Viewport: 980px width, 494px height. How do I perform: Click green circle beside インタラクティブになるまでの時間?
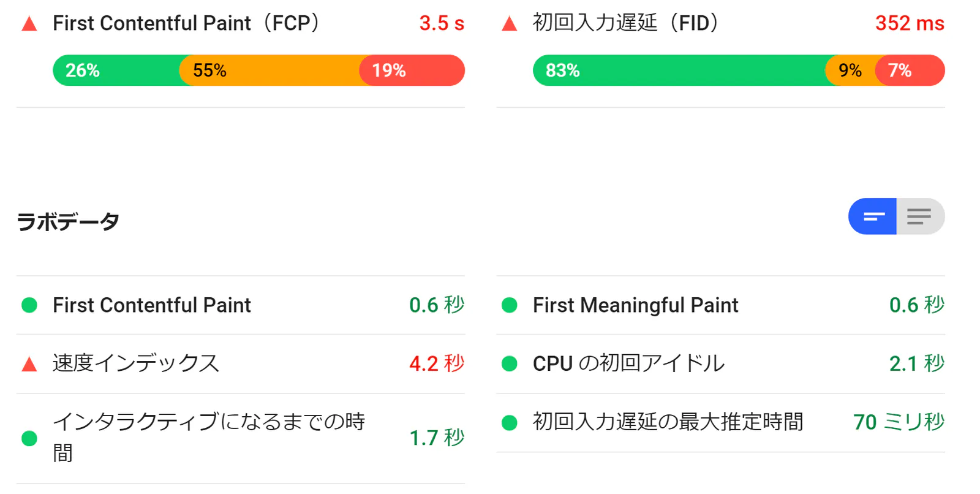coord(29,438)
